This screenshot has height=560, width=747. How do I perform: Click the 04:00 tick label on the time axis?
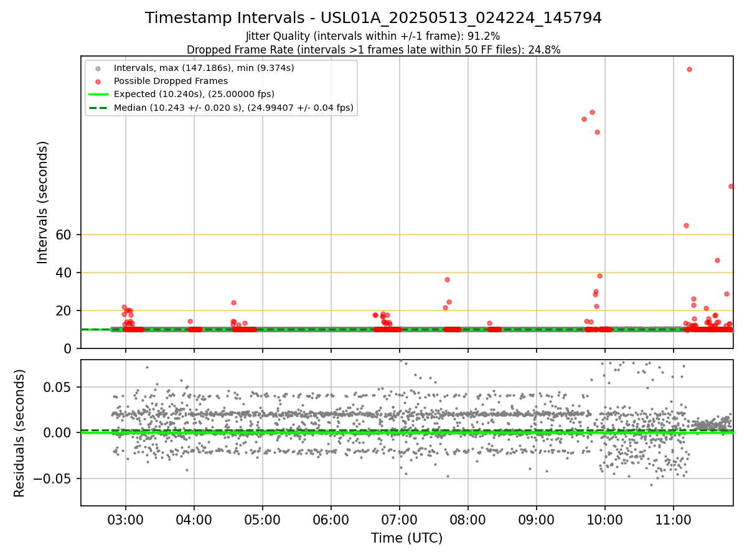point(194,519)
